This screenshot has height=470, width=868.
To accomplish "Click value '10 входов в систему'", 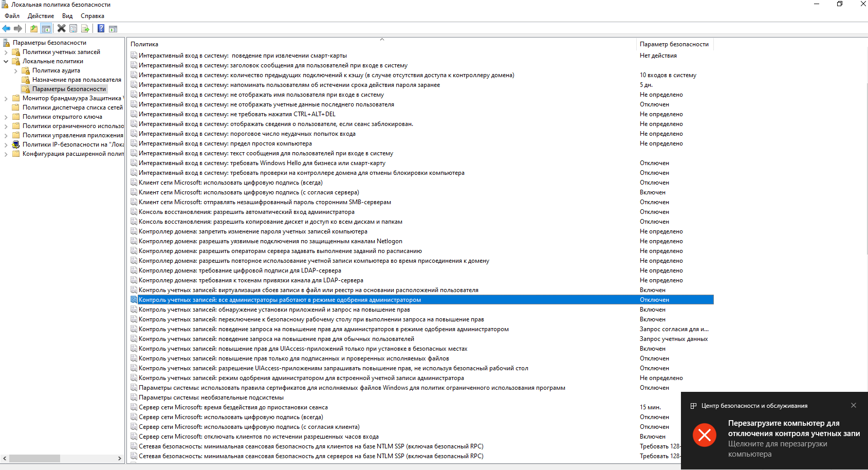I will pyautogui.click(x=668, y=75).
